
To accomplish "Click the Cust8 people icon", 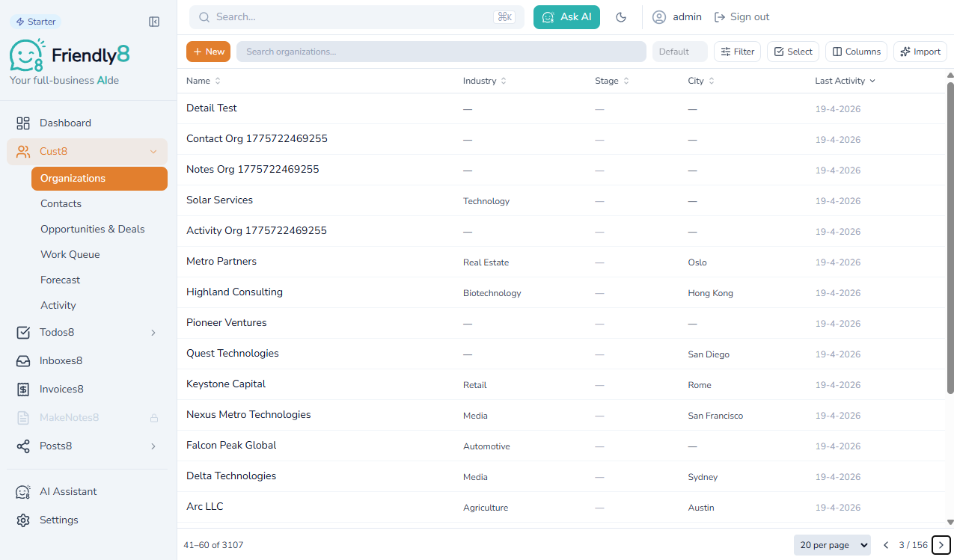I will (23, 152).
